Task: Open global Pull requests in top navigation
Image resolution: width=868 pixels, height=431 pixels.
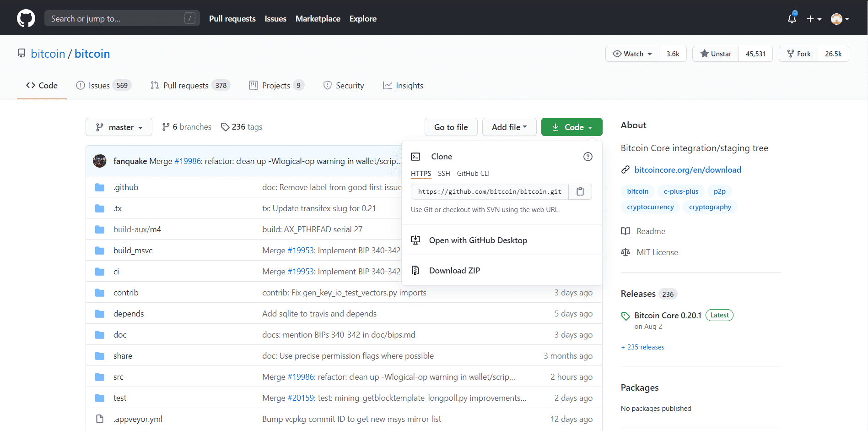Action: [232, 19]
